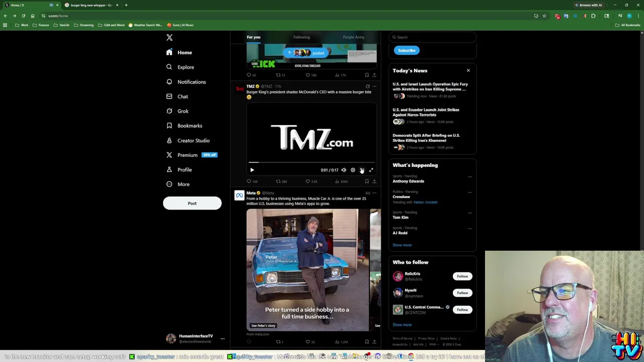644x362 pixels.
Task: Open options for Tom Kim trend
Action: (470, 213)
